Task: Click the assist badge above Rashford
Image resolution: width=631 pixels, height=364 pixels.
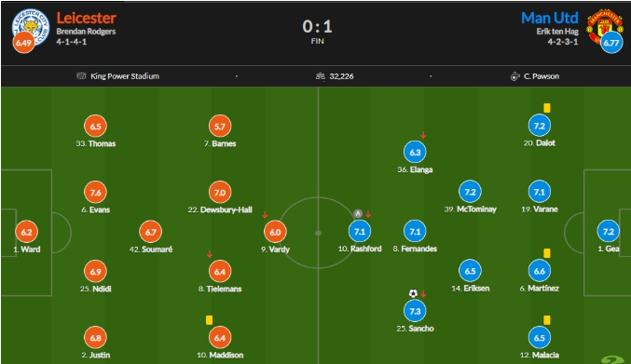Action: coord(358,214)
